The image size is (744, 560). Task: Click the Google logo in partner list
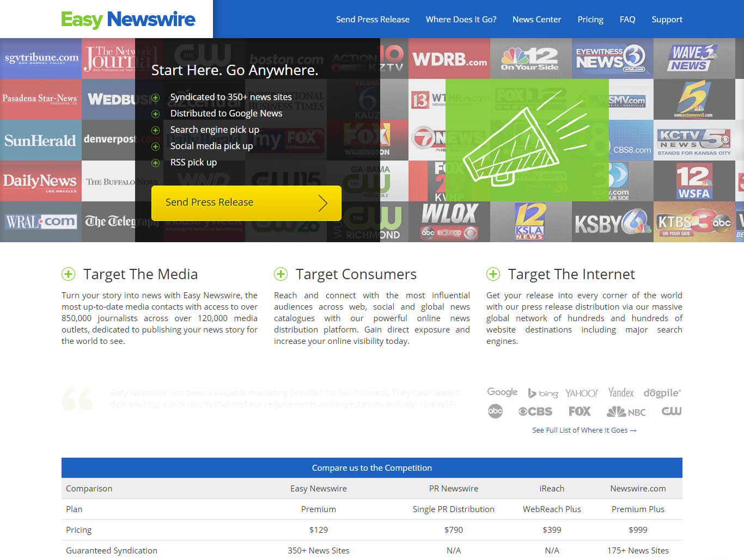(x=502, y=392)
